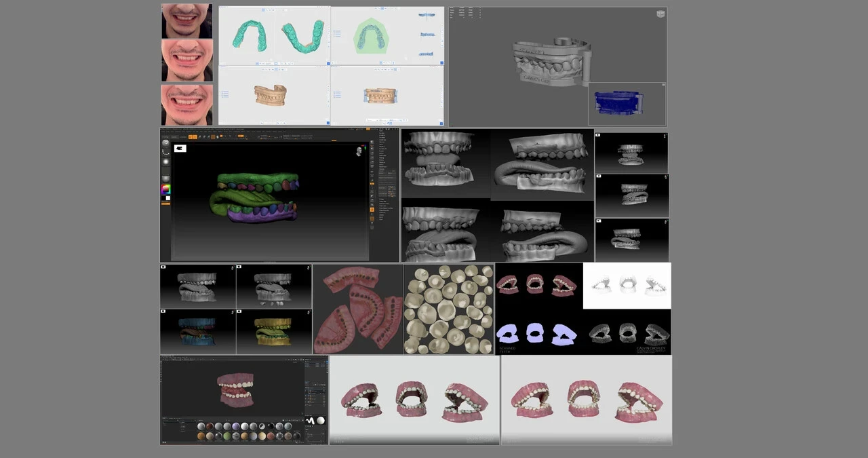Select the gray sculpt with curled tongue, top-right
Viewport: 868px width, 458px height.
click(x=542, y=164)
